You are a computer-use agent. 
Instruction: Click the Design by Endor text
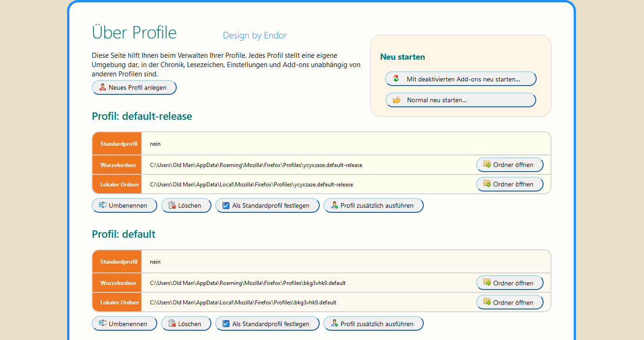(254, 36)
